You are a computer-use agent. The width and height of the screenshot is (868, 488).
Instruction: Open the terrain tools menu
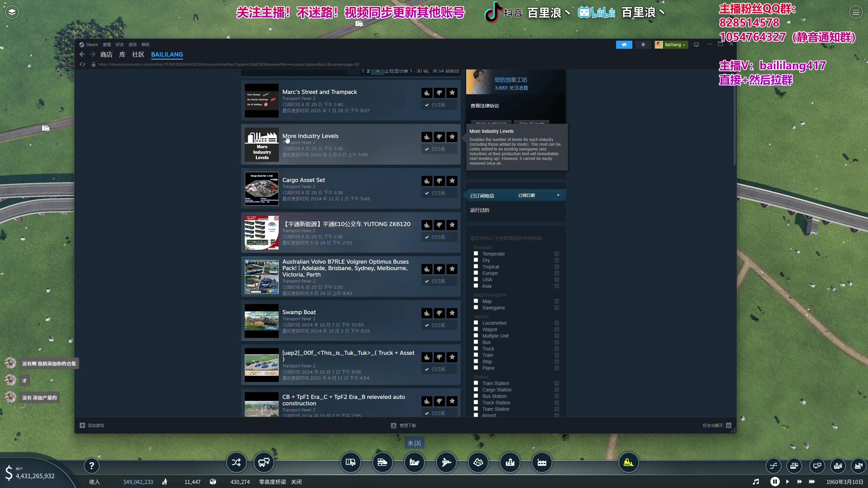pos(478,462)
